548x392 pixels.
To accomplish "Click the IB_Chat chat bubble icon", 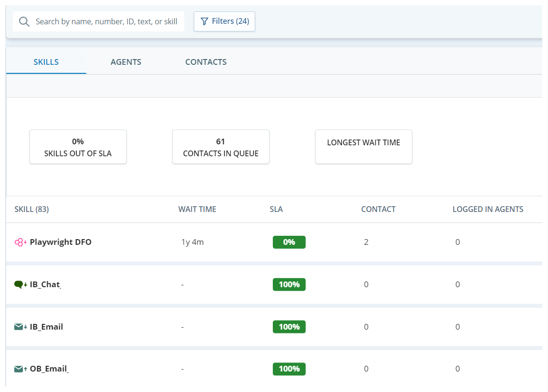I will pos(20,284).
